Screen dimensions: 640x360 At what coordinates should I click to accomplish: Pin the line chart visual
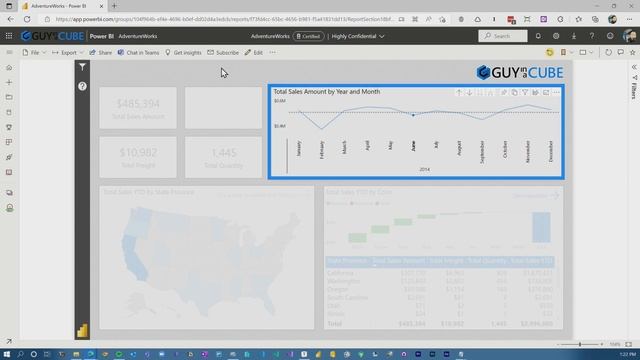pos(504,93)
